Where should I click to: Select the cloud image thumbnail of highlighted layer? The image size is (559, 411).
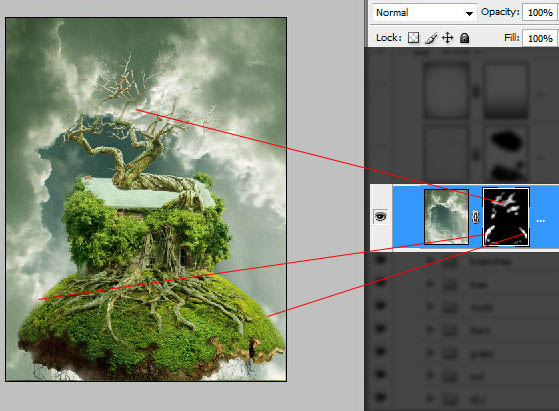pyautogui.click(x=446, y=217)
